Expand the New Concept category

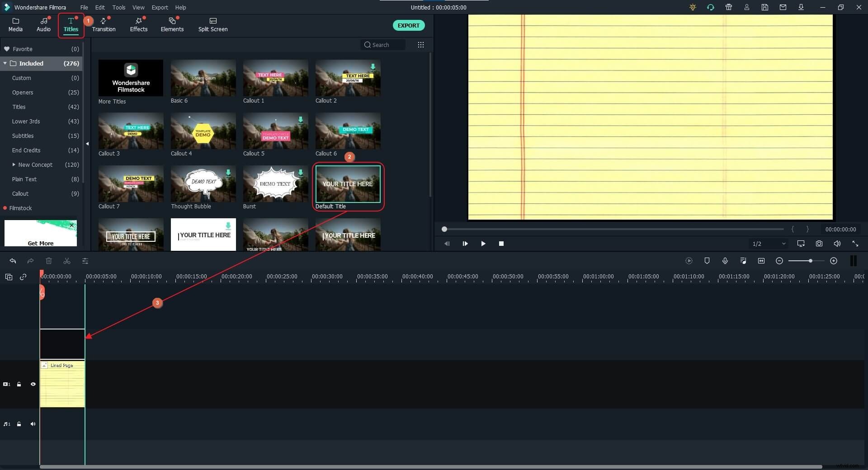tap(15, 164)
